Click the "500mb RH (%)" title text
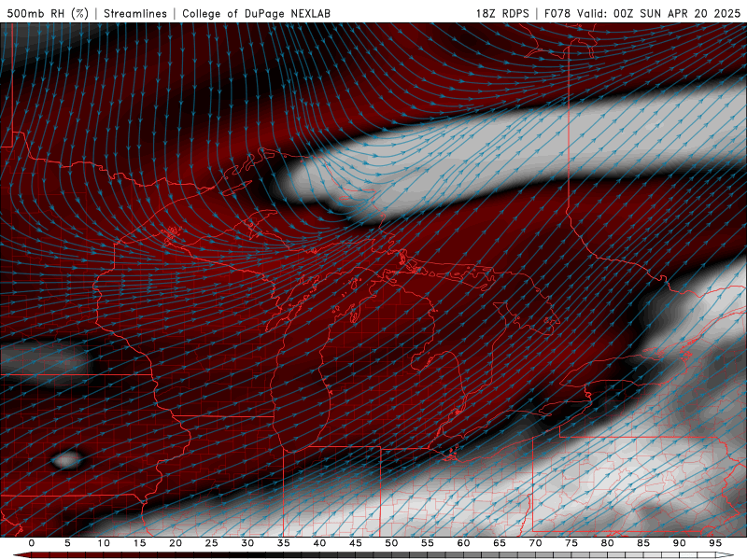Screen dimensions: 747x560 48,13
